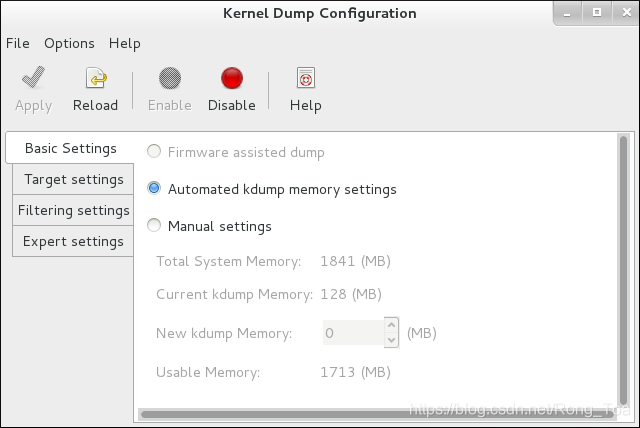The image size is (640, 428).
Task: Click the horizontal scrollbar at the bottom
Action: click(x=378, y=415)
